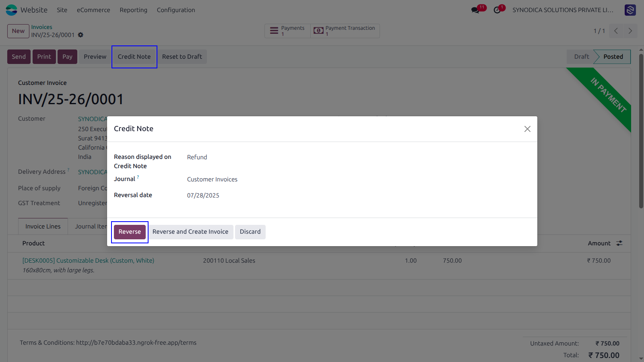This screenshot has height=362, width=644.
Task: Click the Pay button
Action: pos(67,57)
